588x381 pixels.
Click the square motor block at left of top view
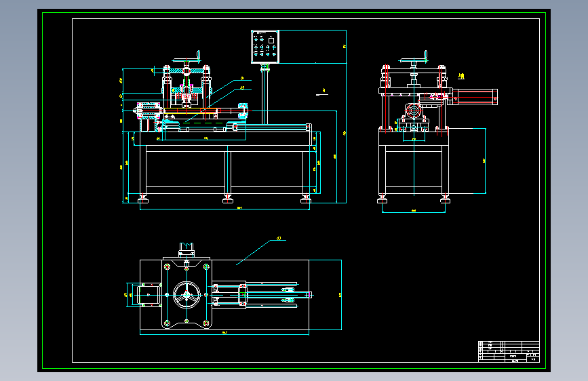tap(149, 295)
